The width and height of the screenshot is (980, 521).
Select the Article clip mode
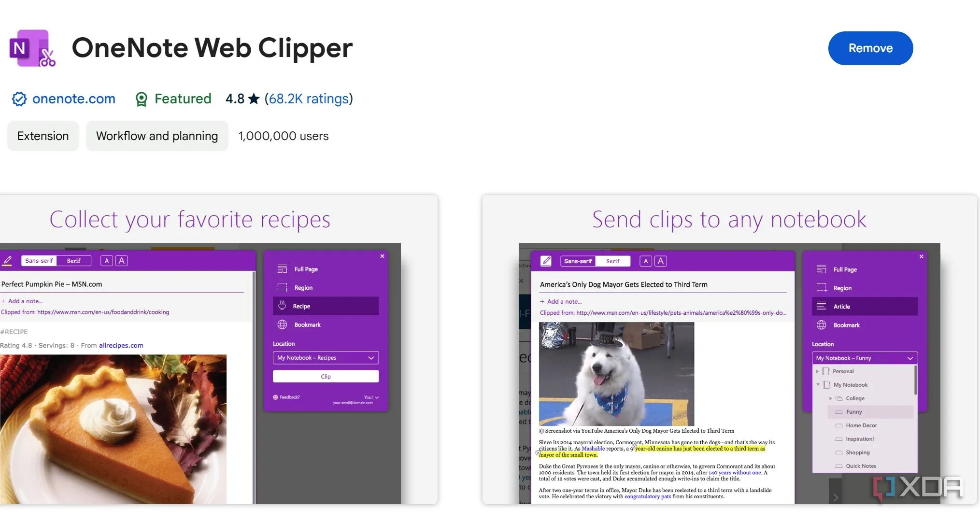864,307
